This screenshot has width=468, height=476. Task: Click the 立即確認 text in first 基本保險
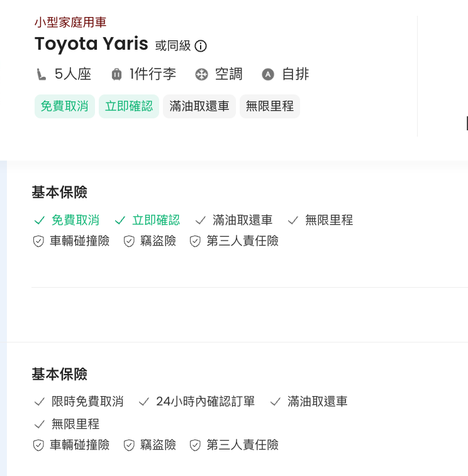point(156,220)
